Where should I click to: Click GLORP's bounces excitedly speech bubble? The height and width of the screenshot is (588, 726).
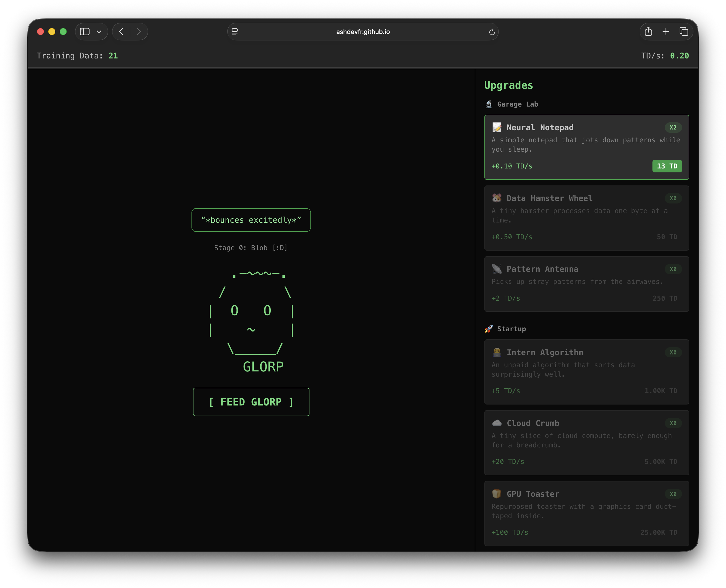[x=251, y=220]
